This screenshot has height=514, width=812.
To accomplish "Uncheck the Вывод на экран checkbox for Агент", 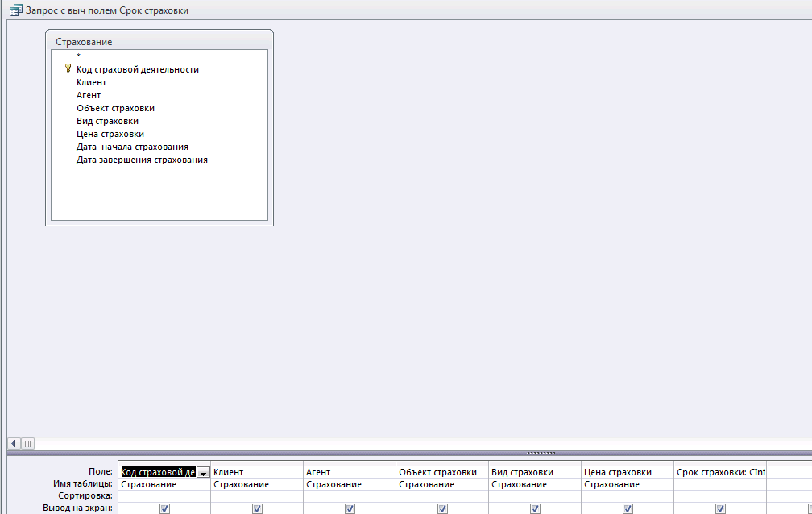I will coord(350,508).
